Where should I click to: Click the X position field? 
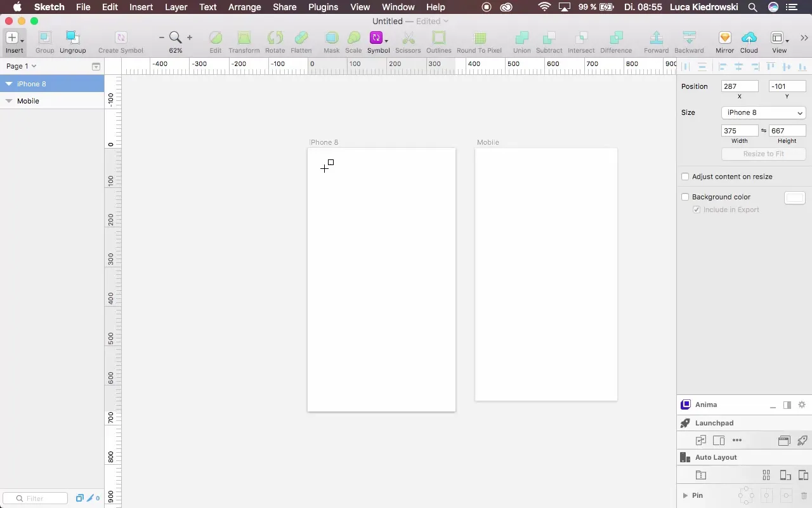tap(740, 86)
